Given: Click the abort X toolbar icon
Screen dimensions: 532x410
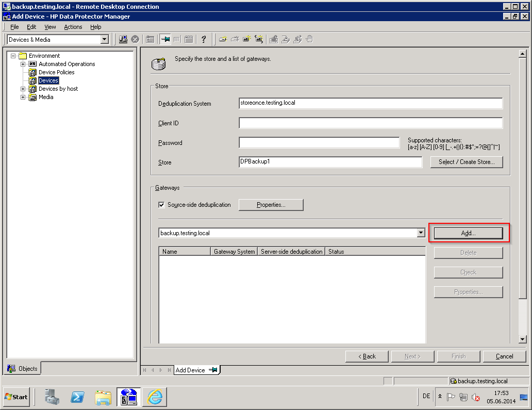Looking at the screenshot, I should [x=135, y=39].
